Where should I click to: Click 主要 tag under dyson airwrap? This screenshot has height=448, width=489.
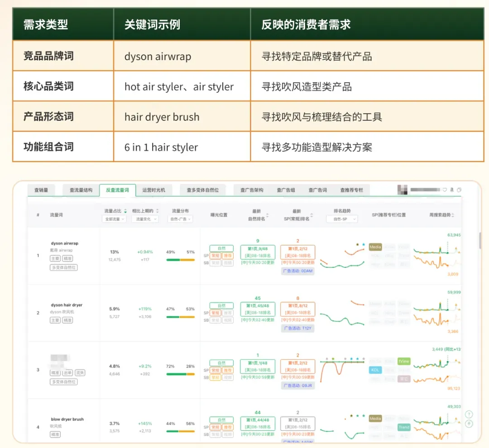(x=55, y=258)
